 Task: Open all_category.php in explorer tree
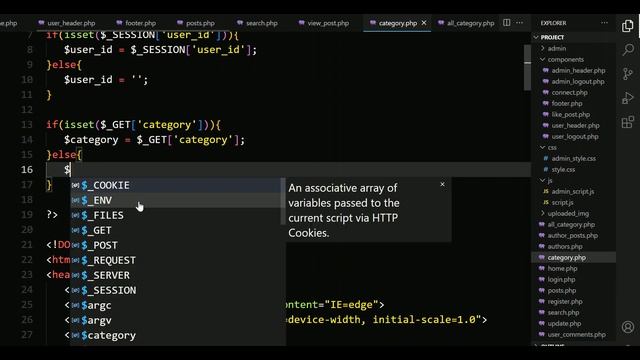(x=571, y=224)
